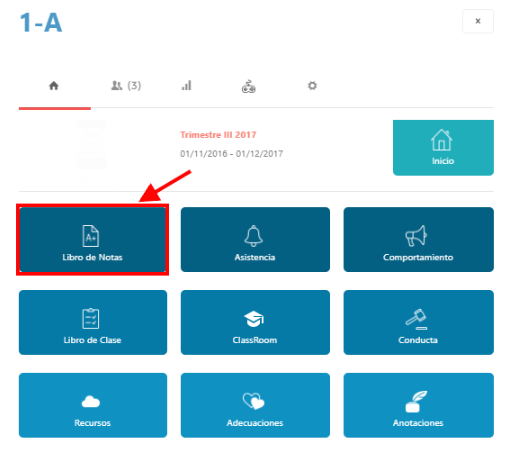Click the blurred class image thumbnail
508x451 pixels.
pos(91,144)
